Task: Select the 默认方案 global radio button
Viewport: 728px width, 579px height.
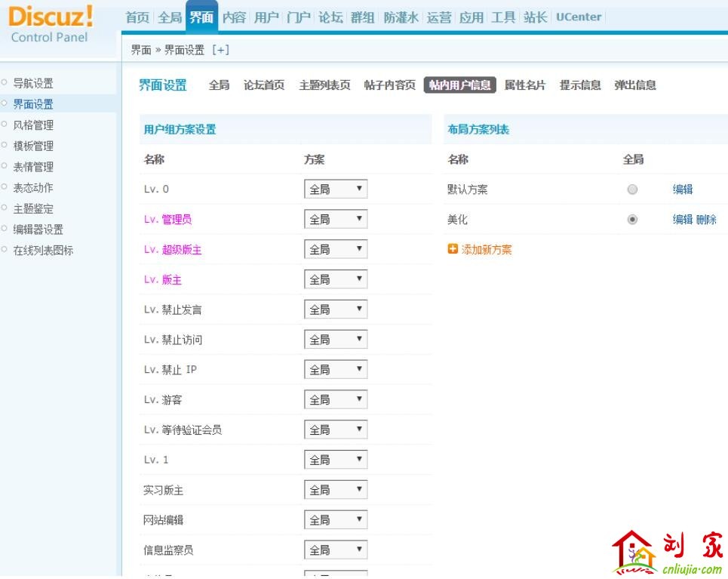Action: tap(632, 189)
